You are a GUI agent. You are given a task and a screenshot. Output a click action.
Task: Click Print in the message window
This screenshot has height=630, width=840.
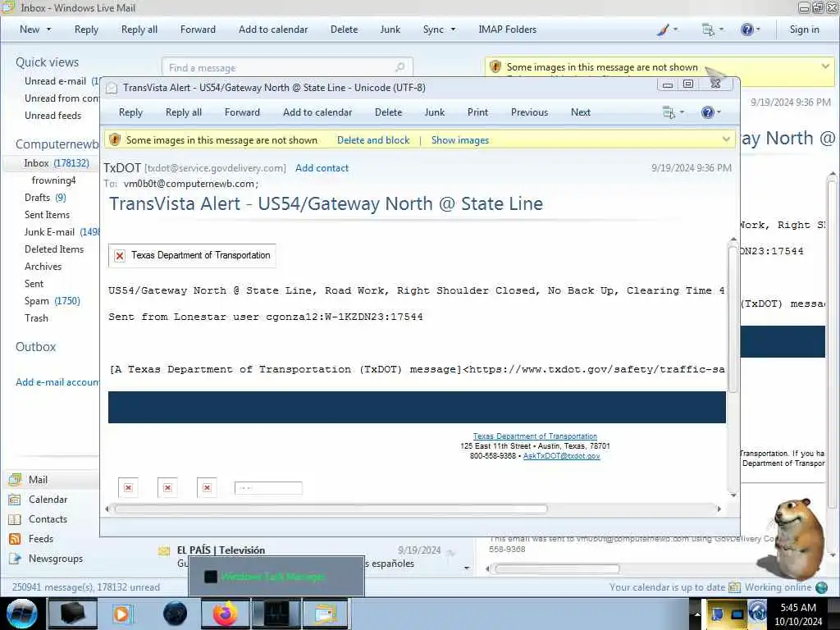pos(477,112)
